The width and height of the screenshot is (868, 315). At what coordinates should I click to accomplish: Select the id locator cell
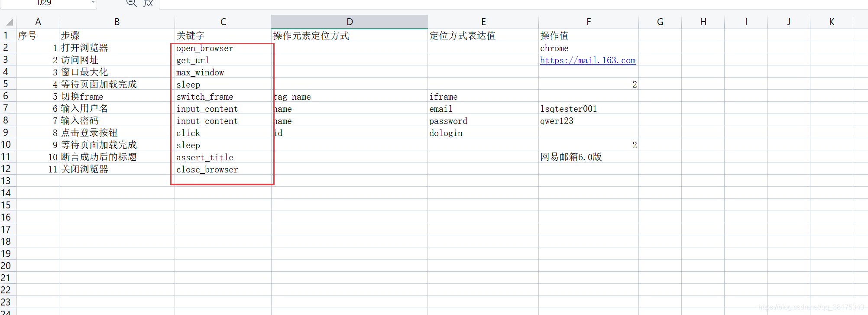pyautogui.click(x=350, y=133)
